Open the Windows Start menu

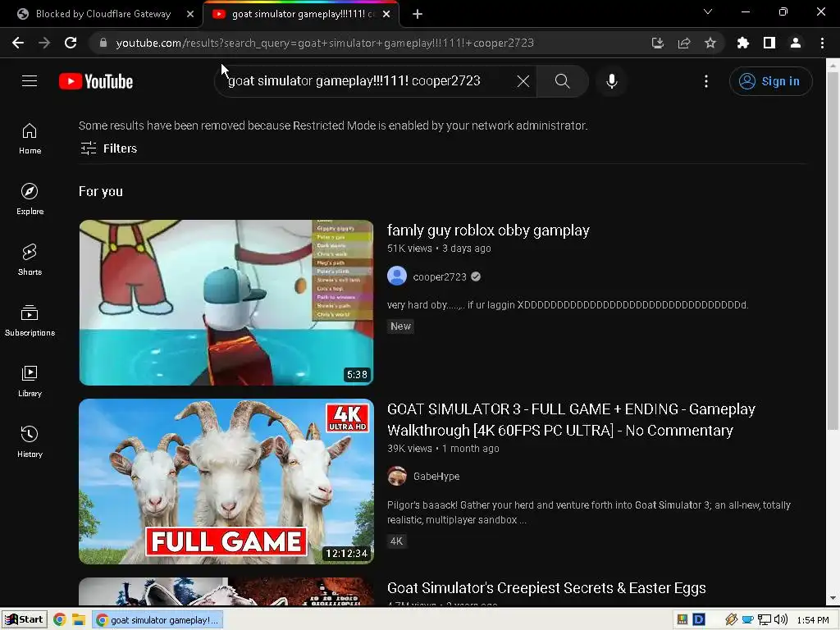25,619
